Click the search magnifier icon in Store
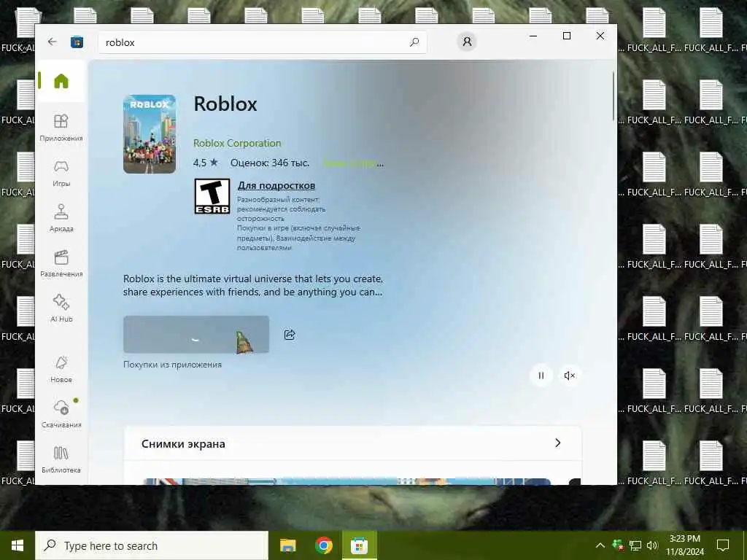 (414, 42)
